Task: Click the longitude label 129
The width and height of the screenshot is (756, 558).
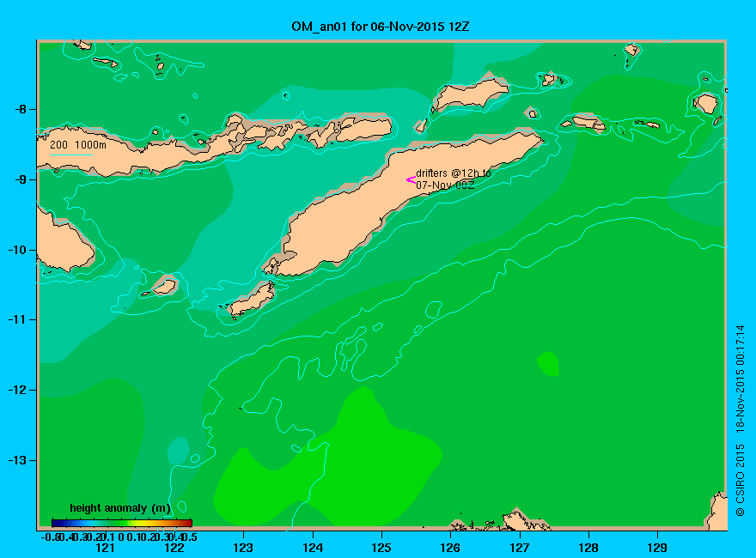Action: (x=657, y=548)
